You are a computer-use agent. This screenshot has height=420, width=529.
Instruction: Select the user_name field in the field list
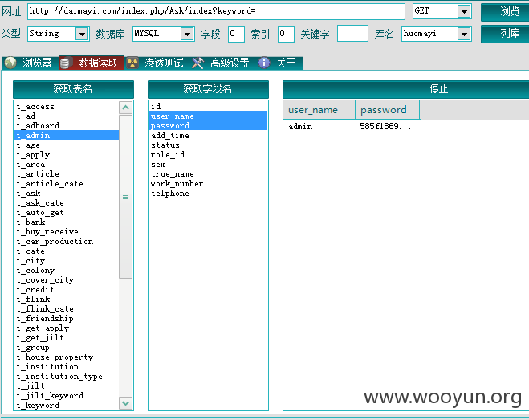point(208,116)
